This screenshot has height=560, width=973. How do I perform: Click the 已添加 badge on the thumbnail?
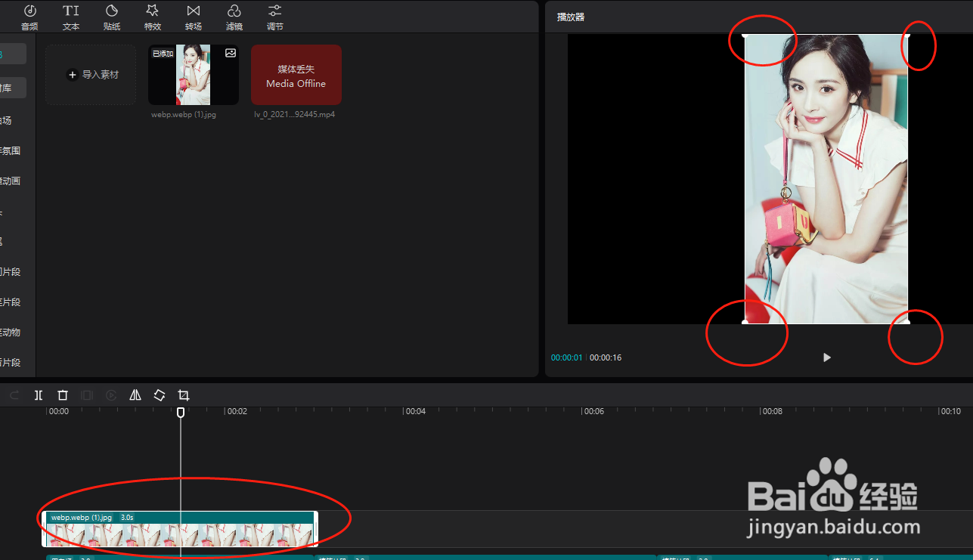point(163,54)
